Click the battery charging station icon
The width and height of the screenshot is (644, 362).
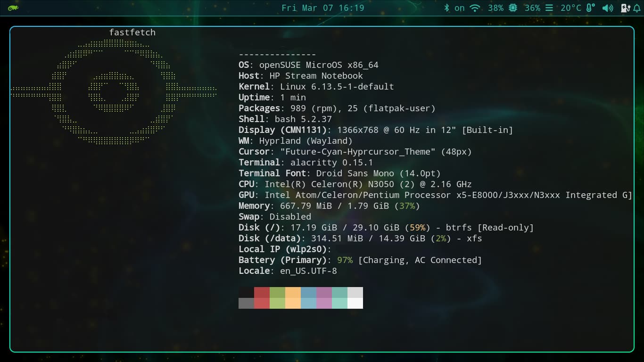626,8
